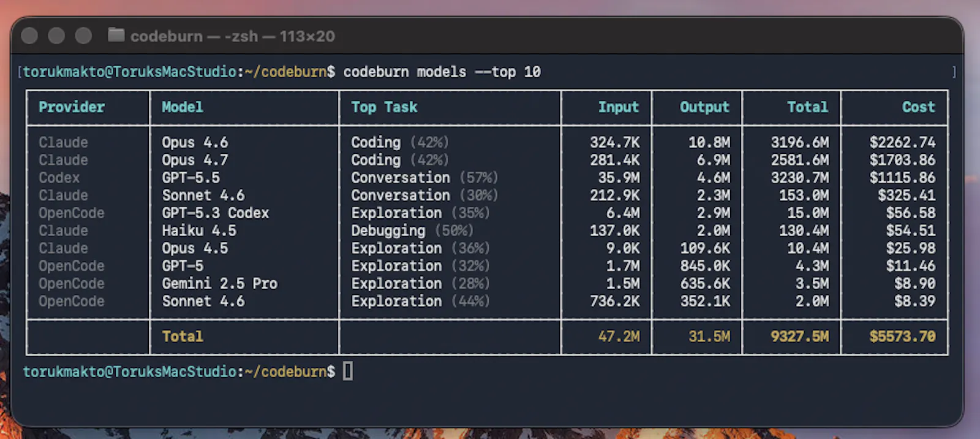Minimize the terminal with the middle title button
This screenshot has width=980, height=439.
click(56, 36)
